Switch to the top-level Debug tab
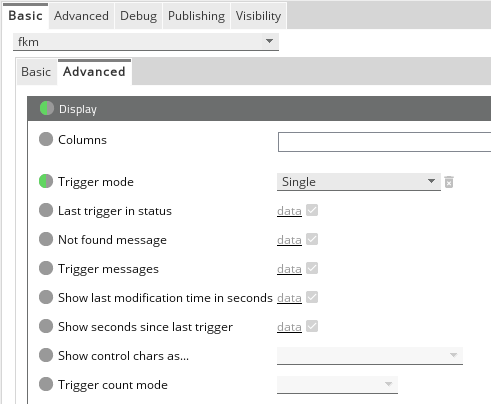Viewport: 491px width, 404px height. point(138,16)
